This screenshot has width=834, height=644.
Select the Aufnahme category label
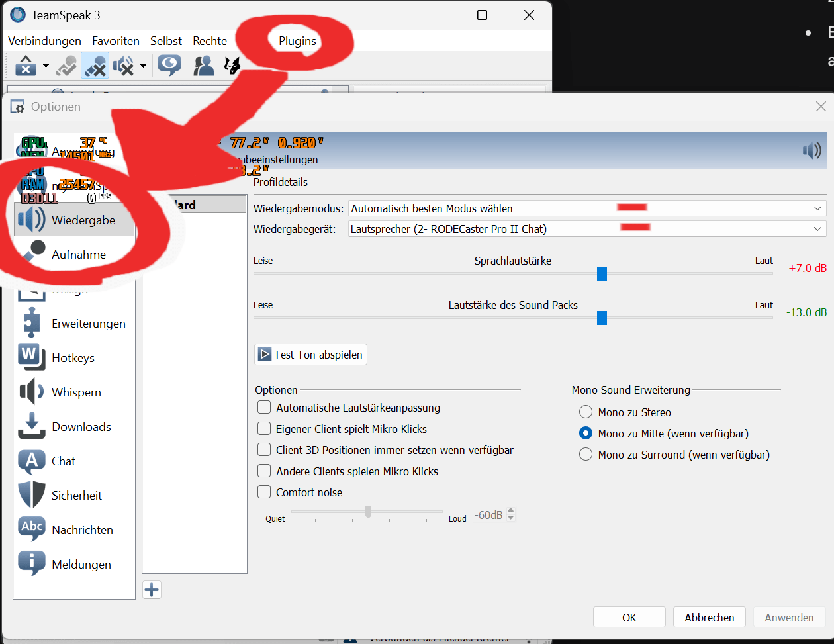coord(79,255)
